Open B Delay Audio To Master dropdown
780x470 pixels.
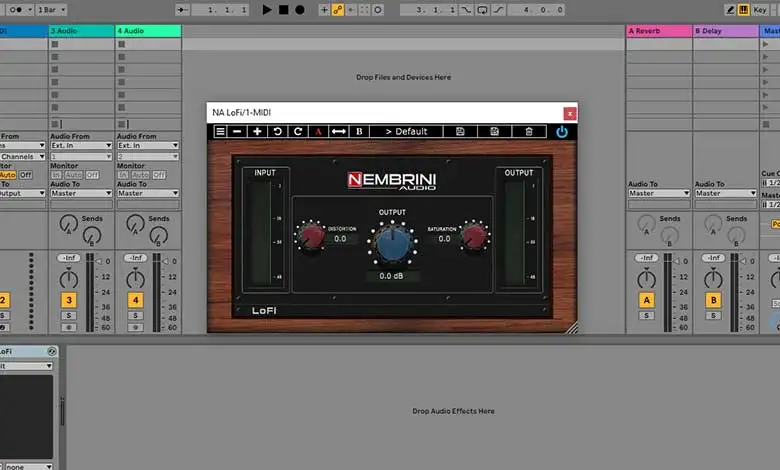point(726,193)
